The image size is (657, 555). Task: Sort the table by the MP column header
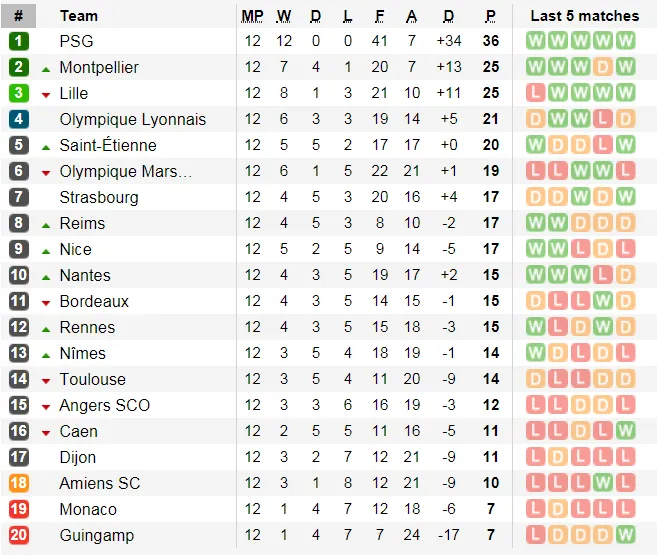252,16
